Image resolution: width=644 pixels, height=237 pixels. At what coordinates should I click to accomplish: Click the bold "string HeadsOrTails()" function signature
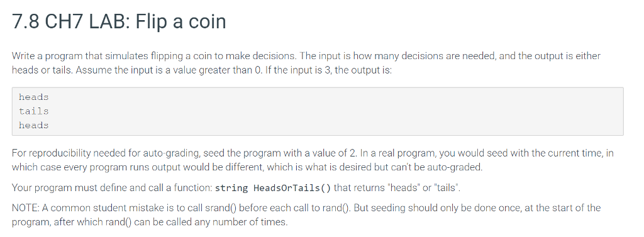273,188
